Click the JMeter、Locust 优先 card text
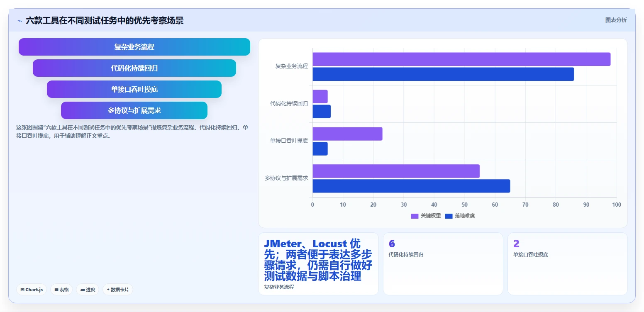This screenshot has width=644, height=312. (x=318, y=260)
